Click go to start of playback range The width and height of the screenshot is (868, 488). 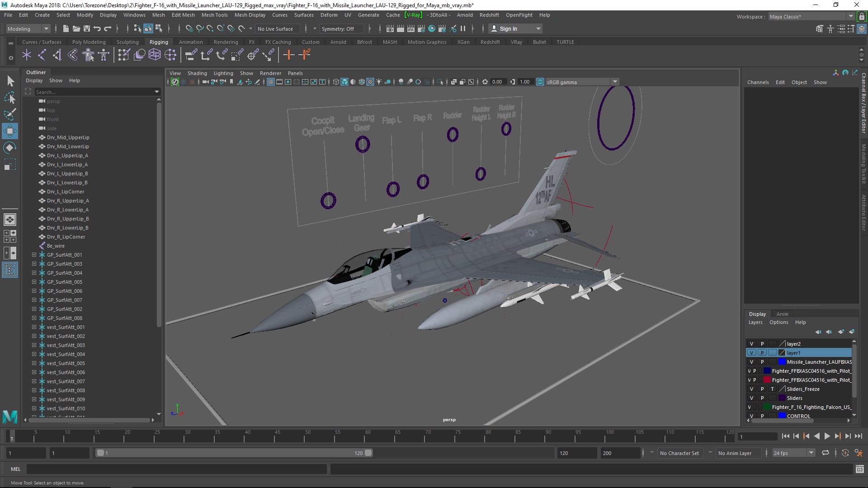[x=785, y=436]
